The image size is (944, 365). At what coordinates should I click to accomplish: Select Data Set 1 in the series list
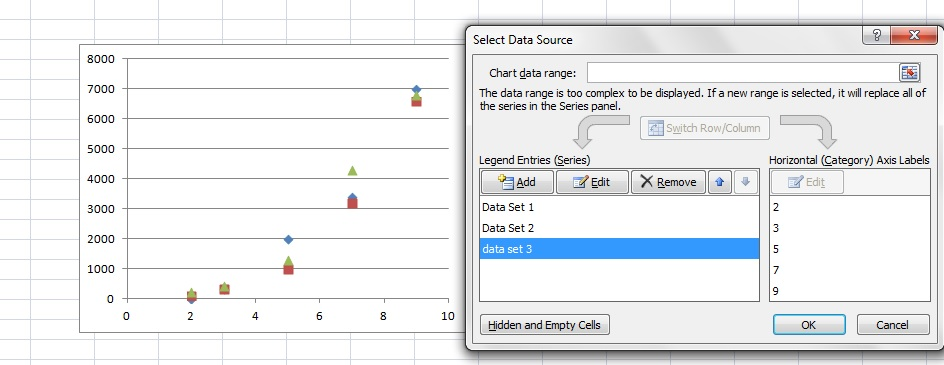[x=619, y=207]
